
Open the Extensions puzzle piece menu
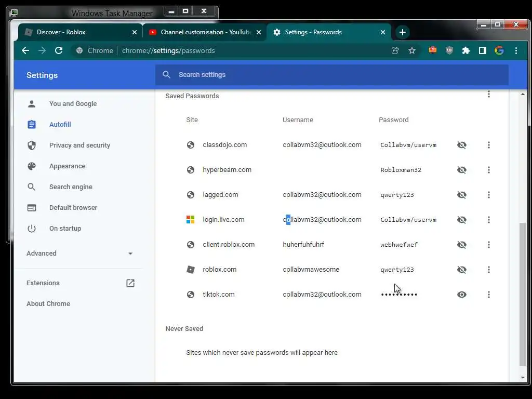point(466,50)
